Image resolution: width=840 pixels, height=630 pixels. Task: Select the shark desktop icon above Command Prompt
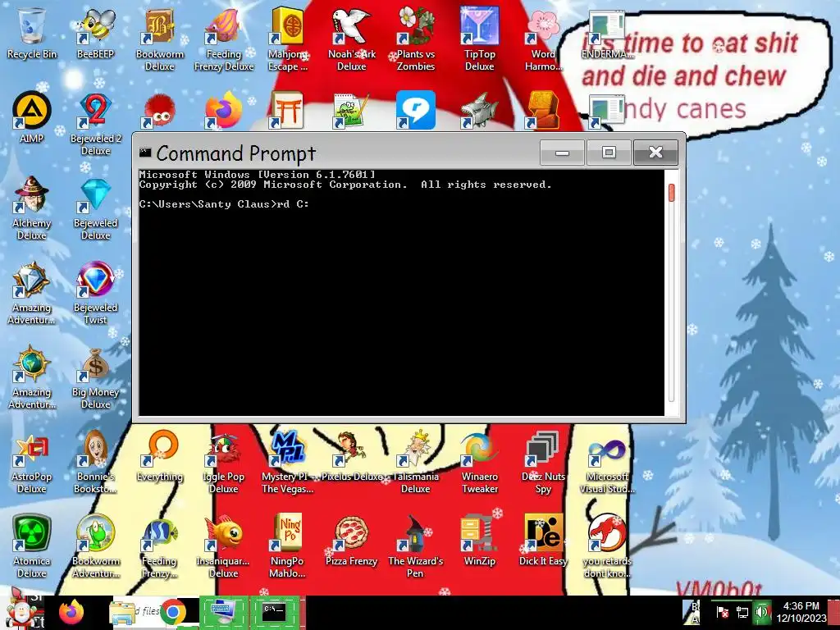tap(479, 111)
